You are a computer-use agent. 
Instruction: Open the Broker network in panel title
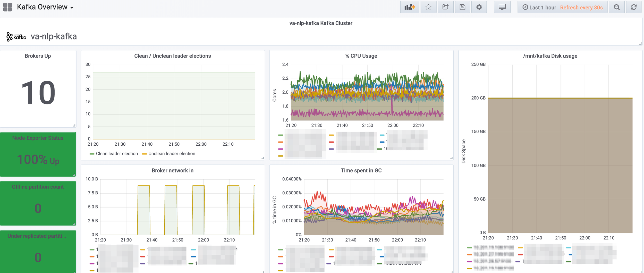point(172,170)
